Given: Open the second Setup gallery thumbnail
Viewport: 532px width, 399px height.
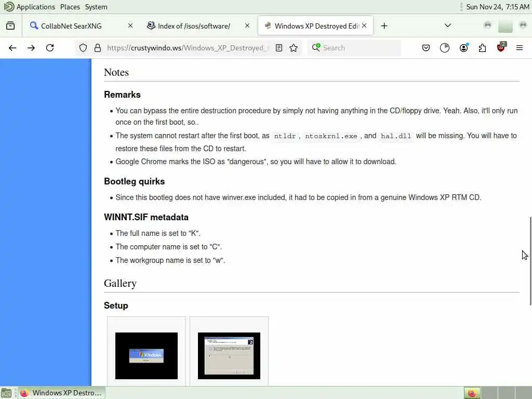Looking at the screenshot, I should 229,355.
